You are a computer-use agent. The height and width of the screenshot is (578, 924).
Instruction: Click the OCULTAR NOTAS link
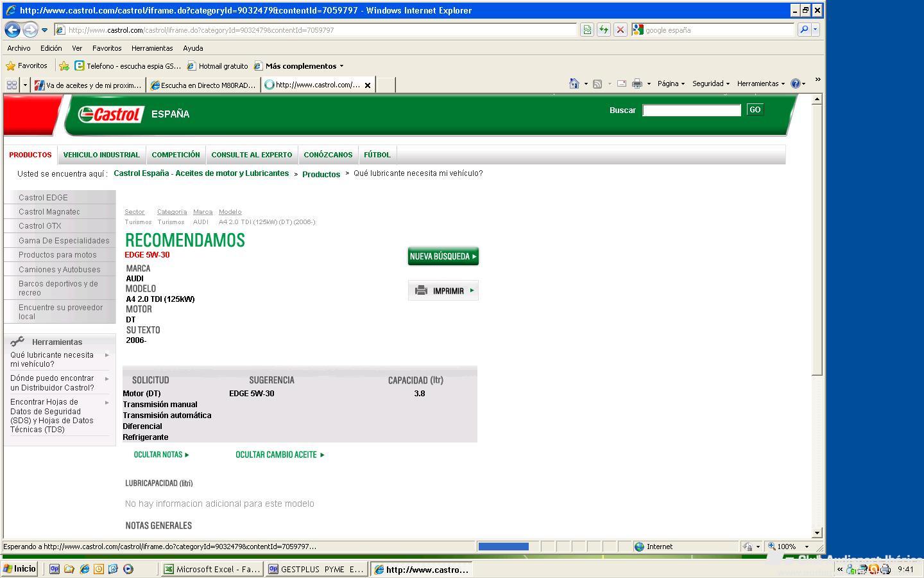coord(161,455)
